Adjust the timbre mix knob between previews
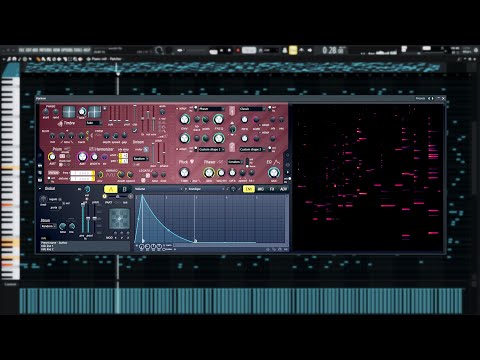 (82, 112)
